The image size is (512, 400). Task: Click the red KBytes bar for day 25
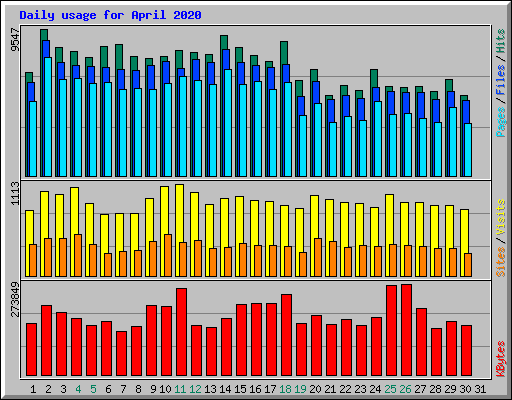point(392,331)
